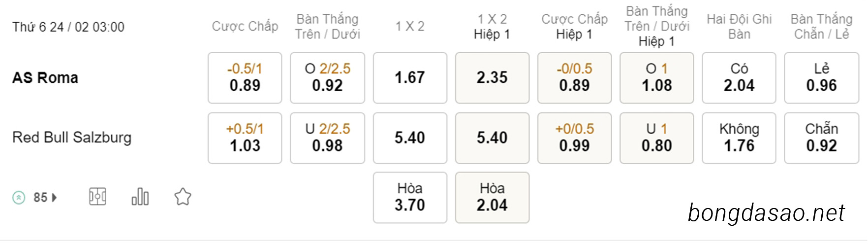Select Salzburg handicap +0.5/1 at 1.03

click(245, 138)
